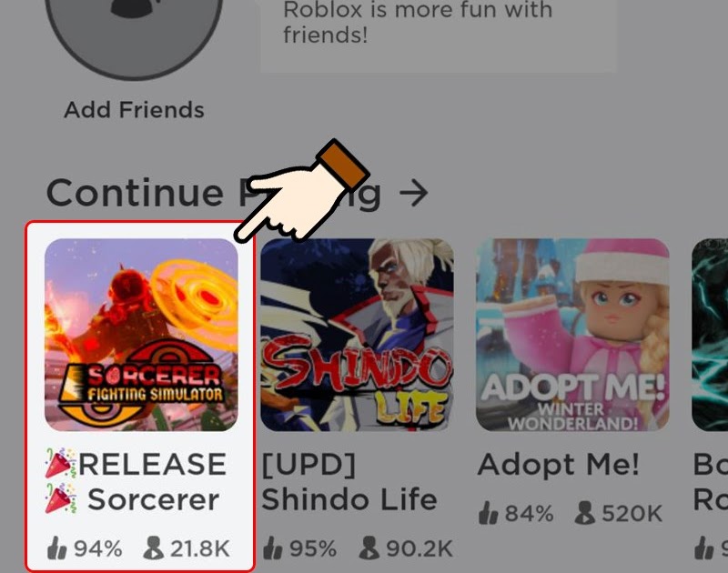Select the Adopt Me! game title
The image size is (728, 573).
pyautogui.click(x=559, y=465)
